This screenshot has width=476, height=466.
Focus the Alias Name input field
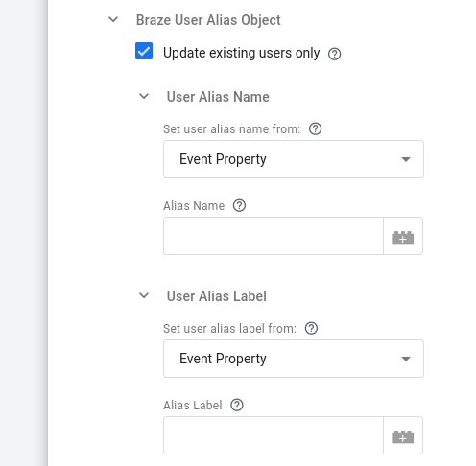274,236
